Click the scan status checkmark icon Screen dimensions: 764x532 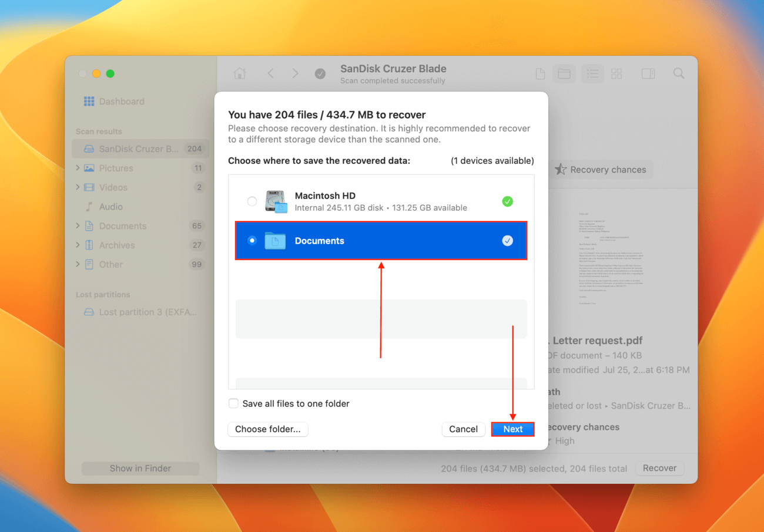click(320, 73)
